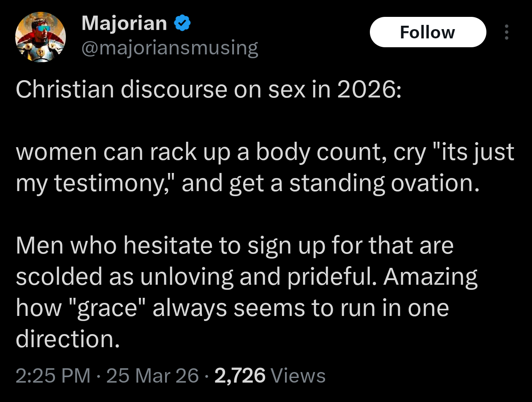Click the line "Christian discourse on sex in 2026:"
The image size is (532, 402).
click(208, 89)
